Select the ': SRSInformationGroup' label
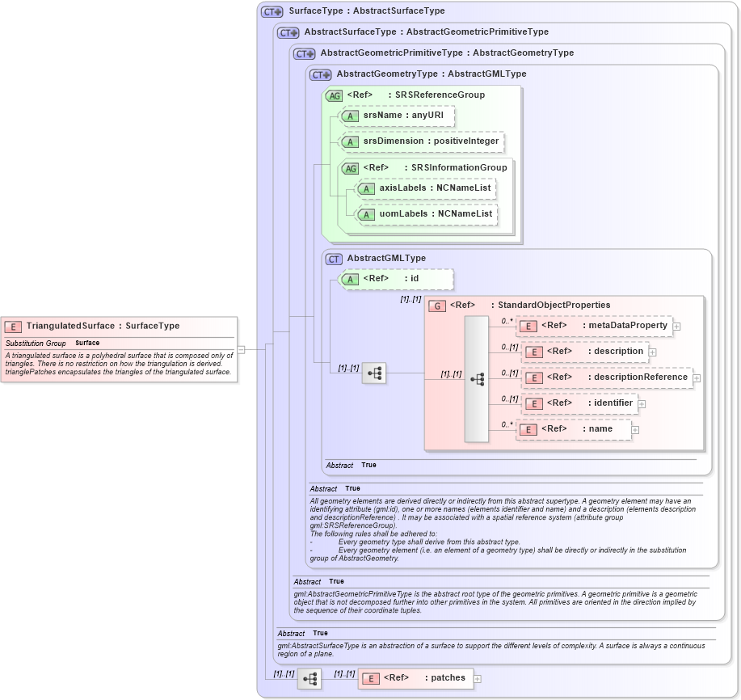 click(x=456, y=167)
